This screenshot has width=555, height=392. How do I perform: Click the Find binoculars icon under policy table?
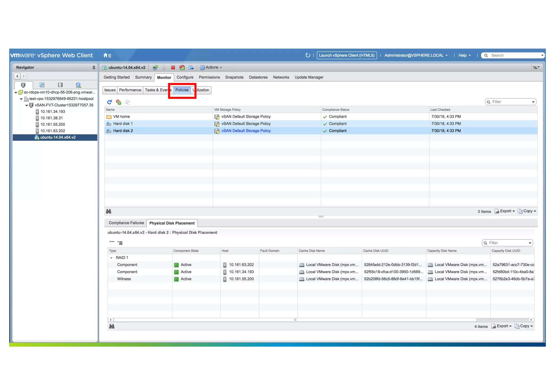[x=109, y=211]
